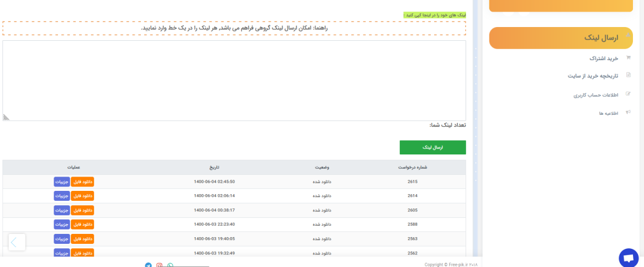Click inside the links text area
The height and width of the screenshot is (267, 644).
pyautogui.click(x=234, y=81)
